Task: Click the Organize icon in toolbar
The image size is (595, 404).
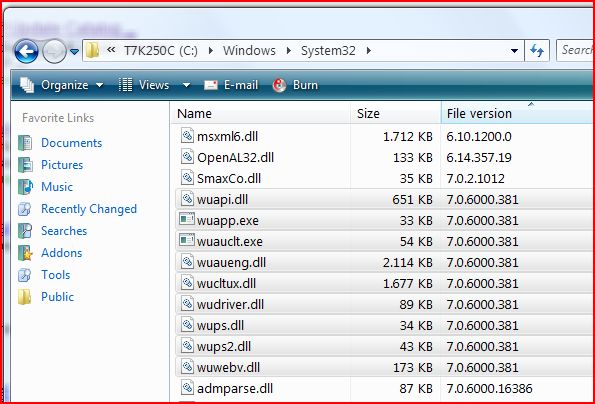Action: point(27,85)
